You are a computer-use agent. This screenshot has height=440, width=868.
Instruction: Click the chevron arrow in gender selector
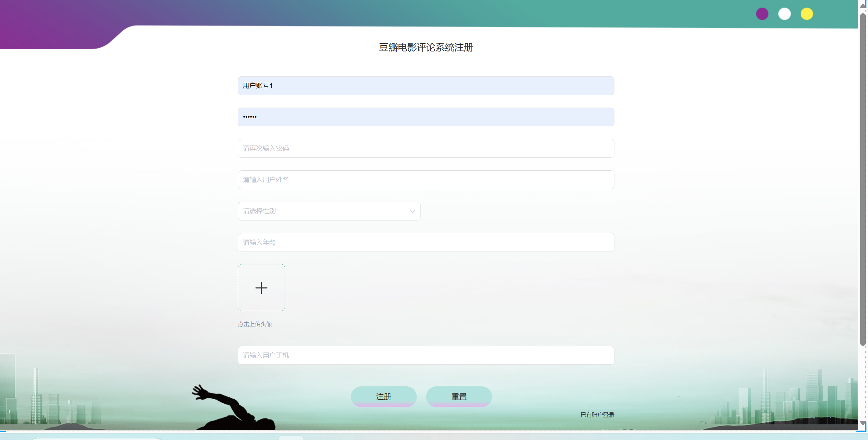412,211
